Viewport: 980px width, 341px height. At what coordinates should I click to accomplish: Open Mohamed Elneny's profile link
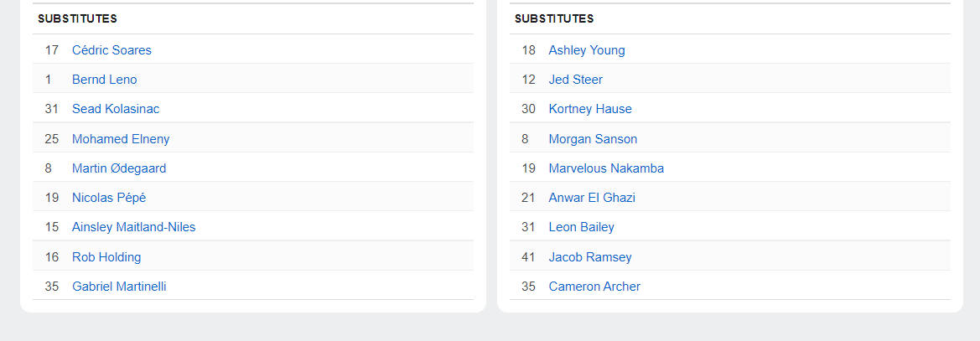pos(121,139)
